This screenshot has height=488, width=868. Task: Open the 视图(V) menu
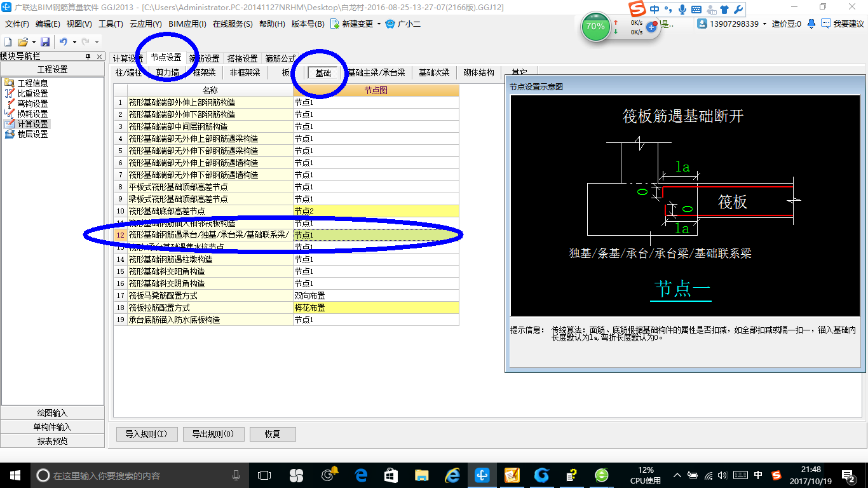[79, 24]
